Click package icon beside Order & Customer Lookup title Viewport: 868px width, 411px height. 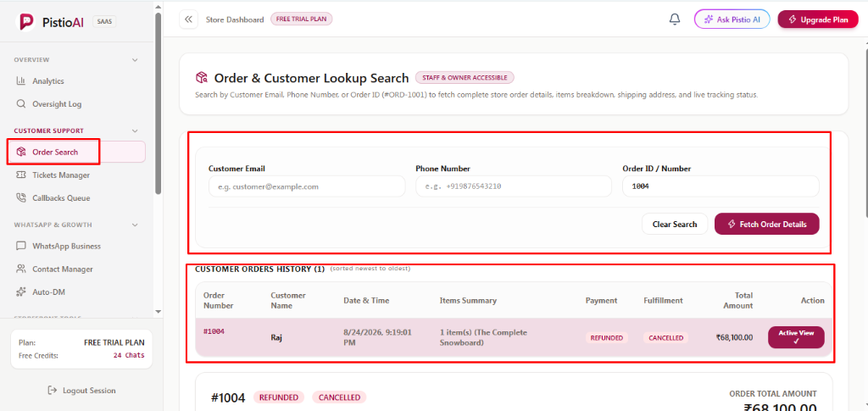click(x=202, y=78)
